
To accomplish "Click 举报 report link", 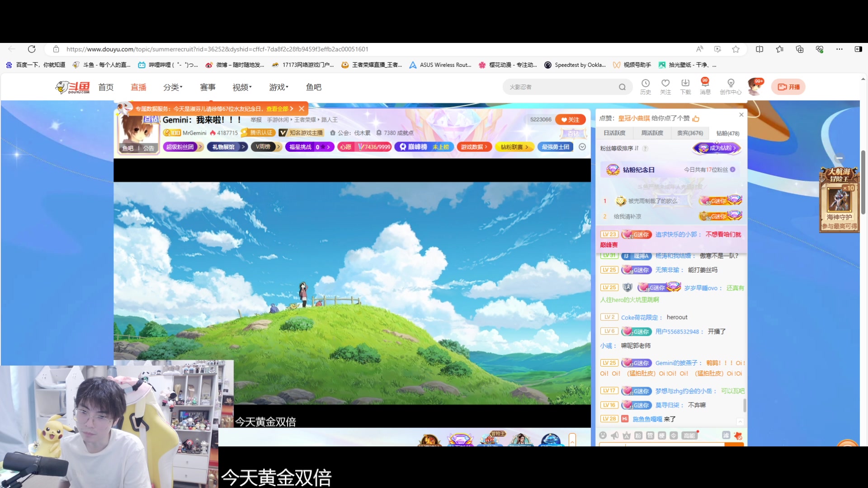I will tap(256, 120).
